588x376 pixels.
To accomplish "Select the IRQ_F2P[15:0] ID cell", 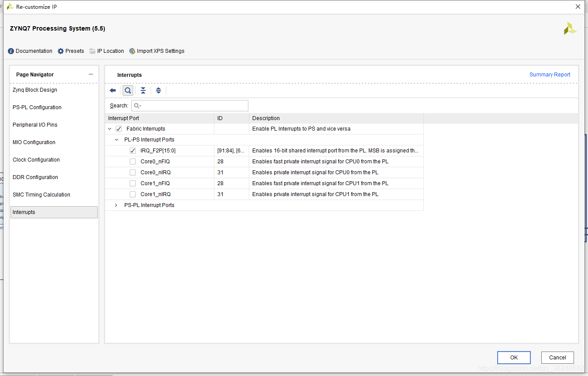I will (x=231, y=151).
